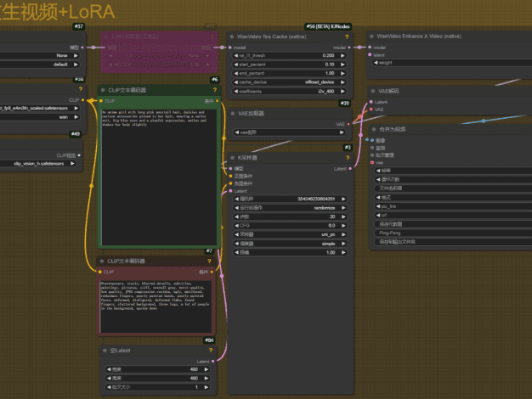Viewport: 532px width, 399px height.
Task: Decrease end_percent with left arrow
Action: (236, 73)
